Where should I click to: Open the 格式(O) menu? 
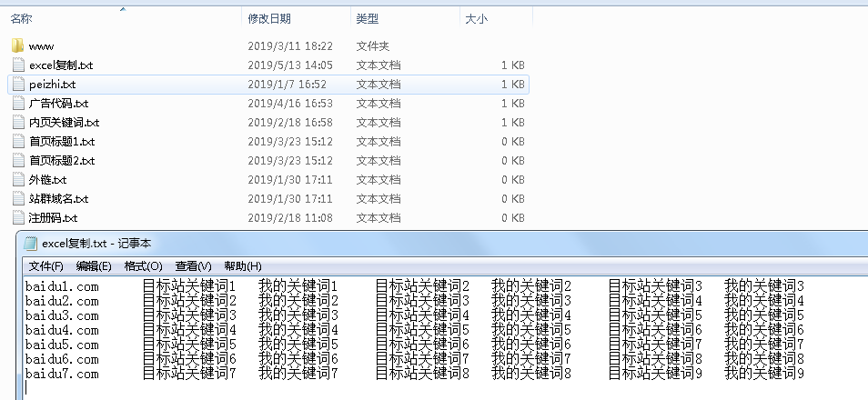(143, 266)
